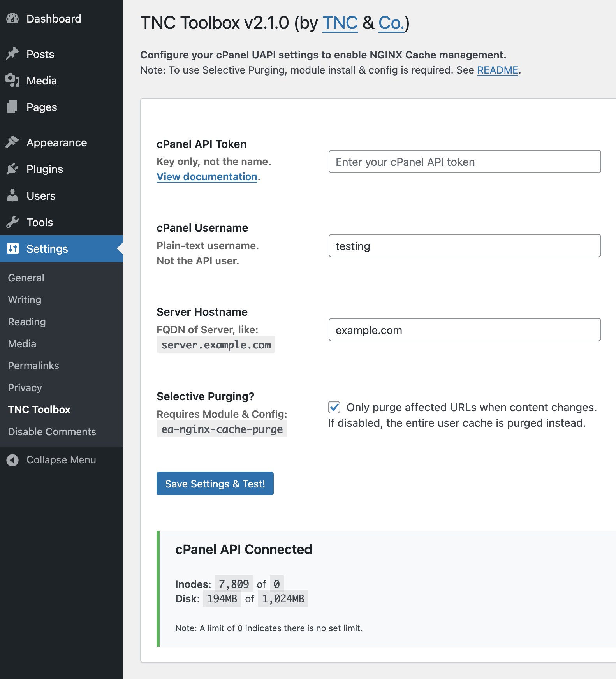
Task: Click the Plugins plug icon
Action: [12, 169]
